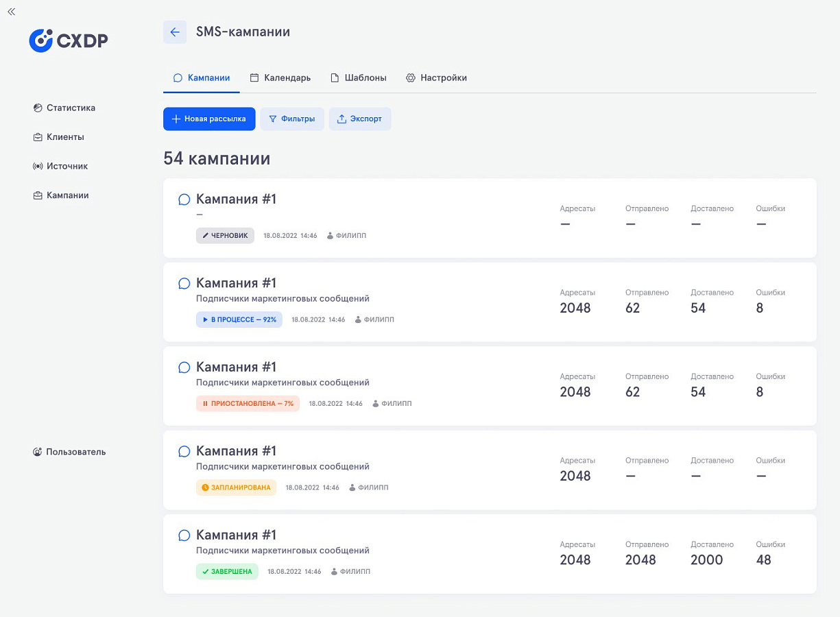Click the ЗАПЛАНИРОВАНА status badge
This screenshot has height=617, width=840.
coord(236,487)
